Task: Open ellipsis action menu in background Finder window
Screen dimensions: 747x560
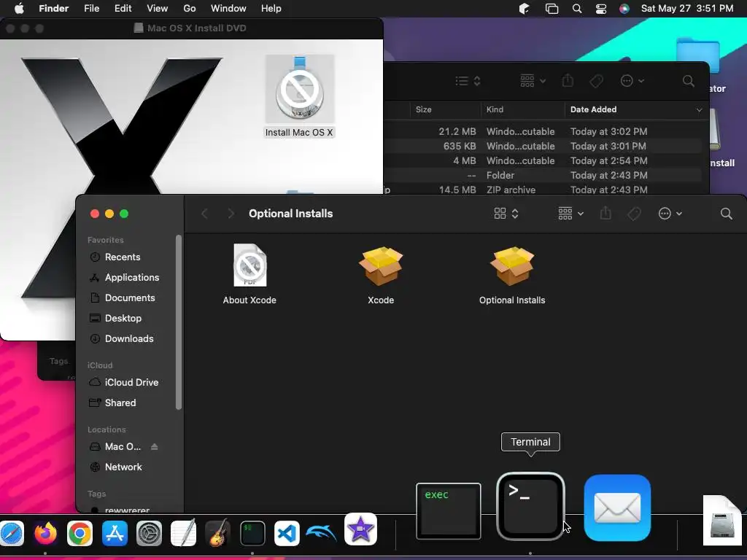Action: pos(632,81)
